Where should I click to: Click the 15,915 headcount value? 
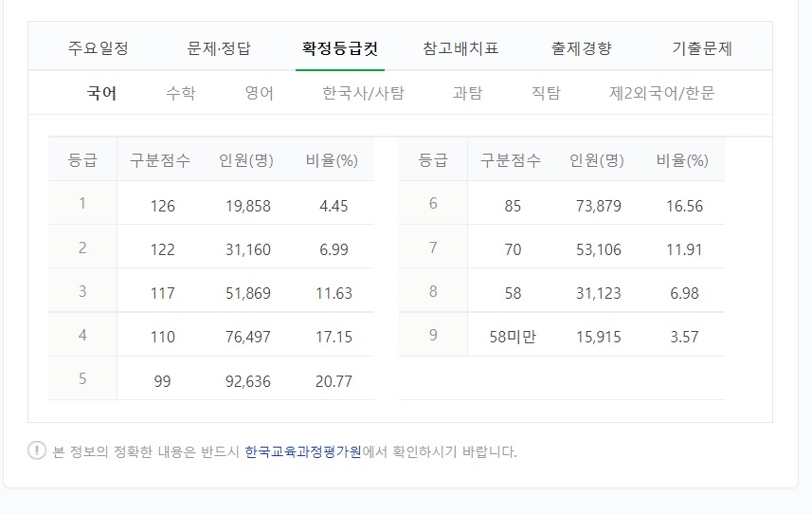[599, 338]
